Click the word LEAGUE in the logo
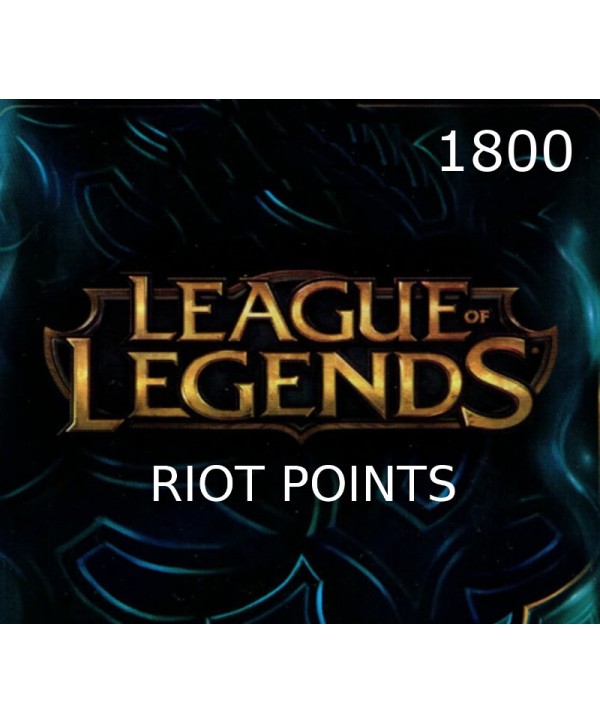This screenshot has height=723, width=600. pyautogui.click(x=295, y=309)
